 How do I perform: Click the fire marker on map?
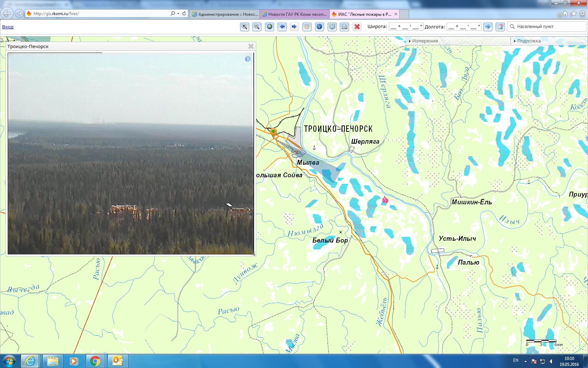(x=385, y=200)
